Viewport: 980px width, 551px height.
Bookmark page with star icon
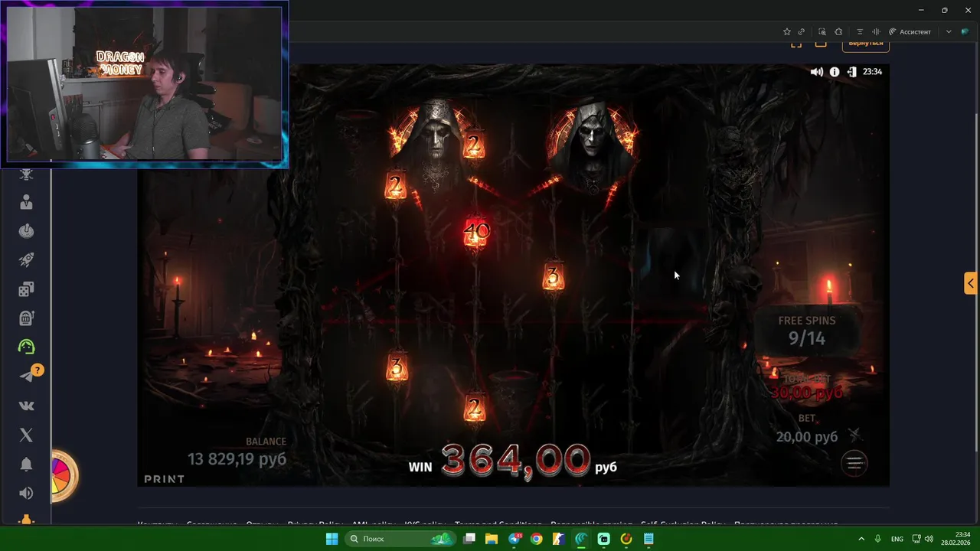(786, 32)
